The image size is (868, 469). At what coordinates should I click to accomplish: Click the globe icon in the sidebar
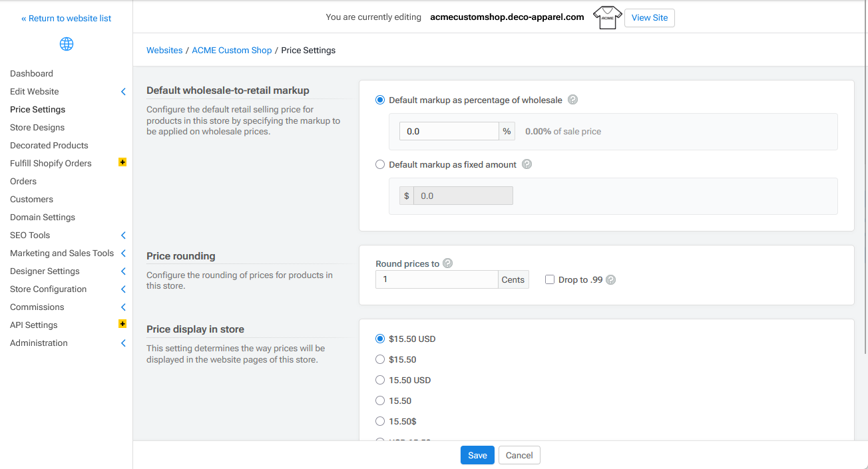(67, 45)
